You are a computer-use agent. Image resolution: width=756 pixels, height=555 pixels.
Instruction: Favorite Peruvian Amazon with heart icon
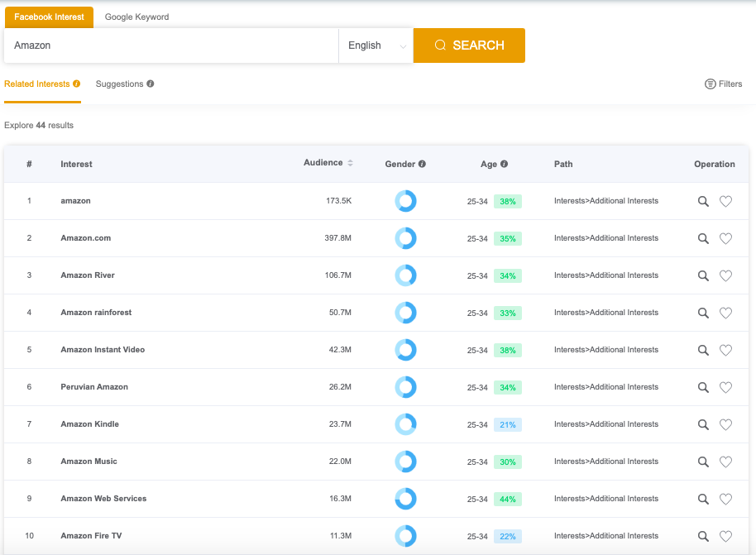(725, 387)
